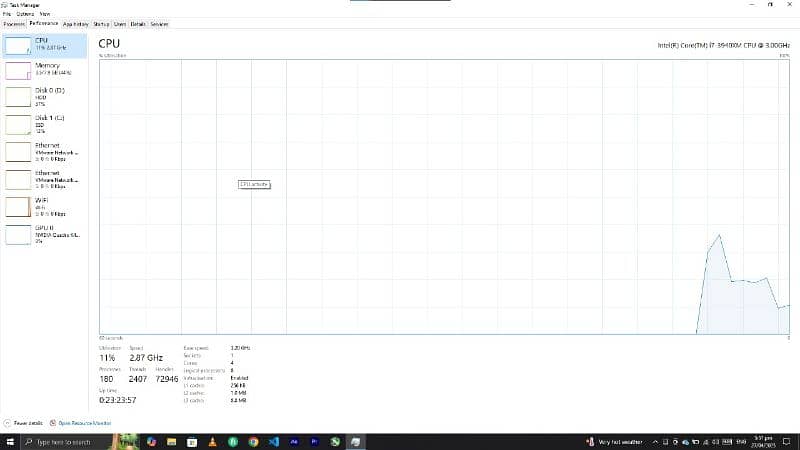Switch to the App history tab
Viewport: 800px width, 450px height.
click(76, 24)
